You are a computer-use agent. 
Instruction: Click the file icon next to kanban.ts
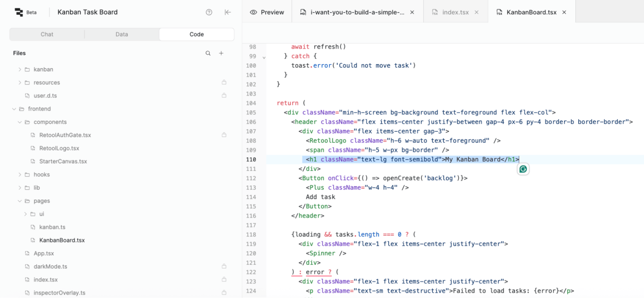(33, 227)
